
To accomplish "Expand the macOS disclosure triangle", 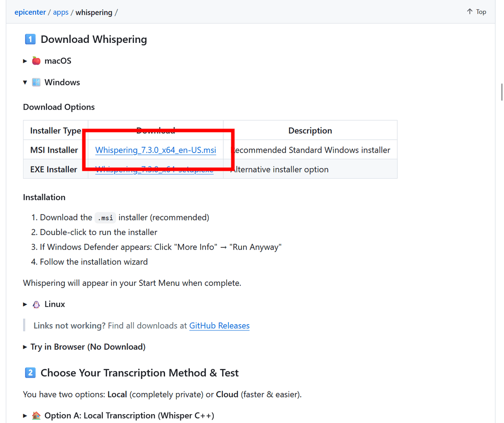I will click(25, 61).
